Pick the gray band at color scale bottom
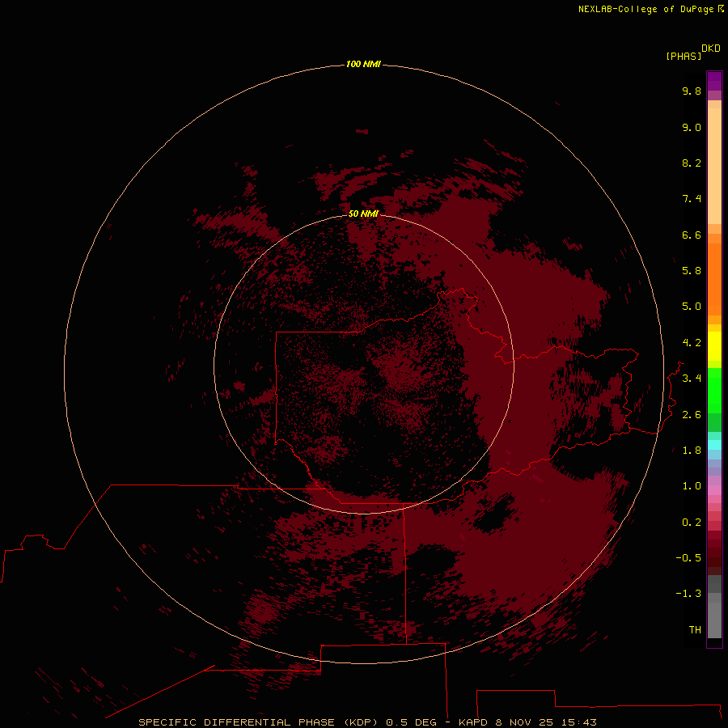 coord(714,622)
